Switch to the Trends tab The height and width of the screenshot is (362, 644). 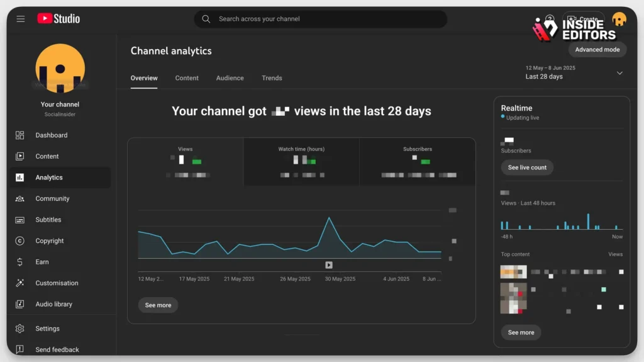click(x=272, y=78)
